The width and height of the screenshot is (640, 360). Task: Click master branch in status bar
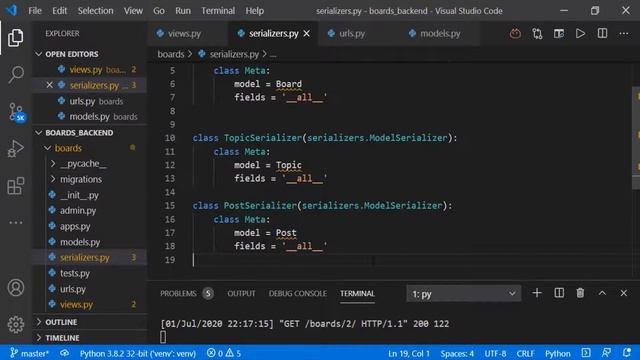pyautogui.click(x=29, y=353)
